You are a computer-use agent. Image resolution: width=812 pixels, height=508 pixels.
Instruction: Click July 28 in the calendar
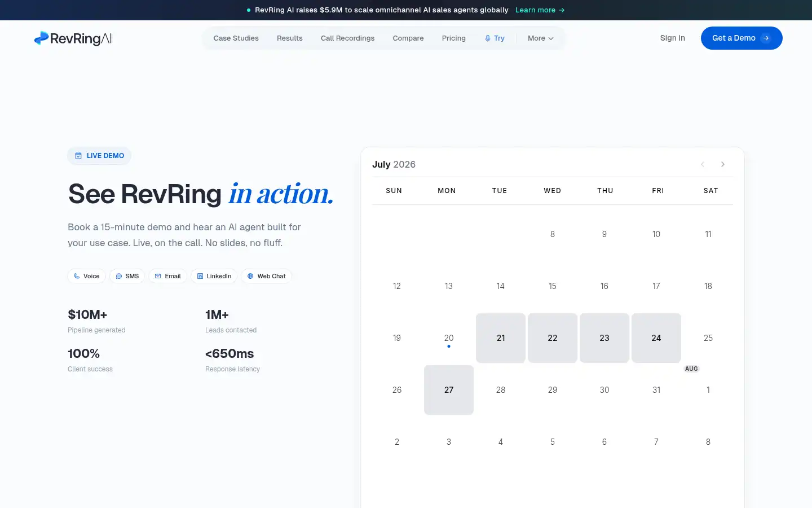[x=501, y=390]
